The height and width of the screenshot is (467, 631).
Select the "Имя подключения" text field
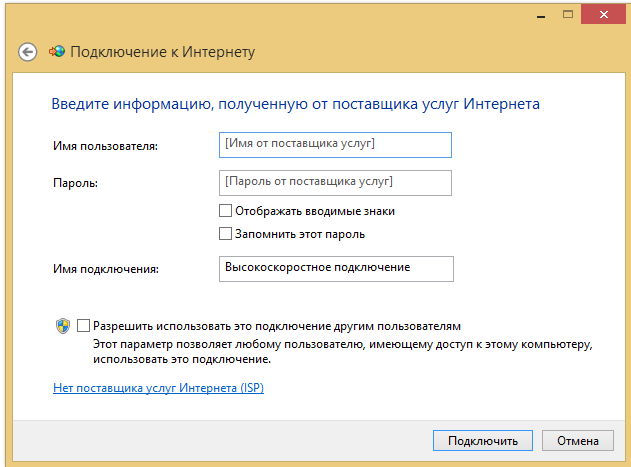tap(334, 268)
